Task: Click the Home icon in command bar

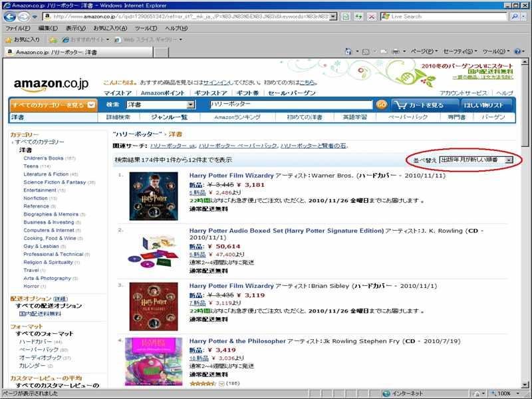Action: (348, 52)
